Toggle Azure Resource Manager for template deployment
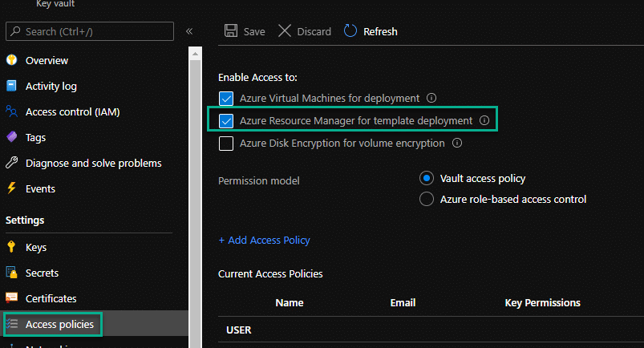Screen dimensions: 644x348 226,121
